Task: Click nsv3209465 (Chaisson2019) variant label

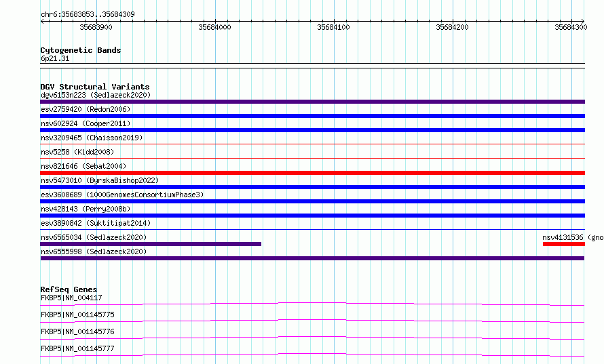Action: [92, 138]
